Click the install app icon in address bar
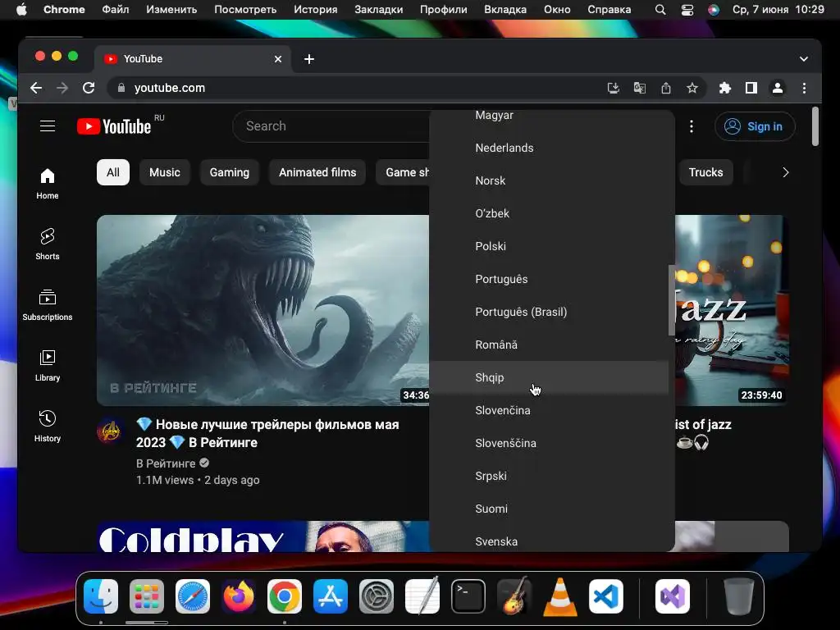This screenshot has height=630, width=840. point(613,88)
